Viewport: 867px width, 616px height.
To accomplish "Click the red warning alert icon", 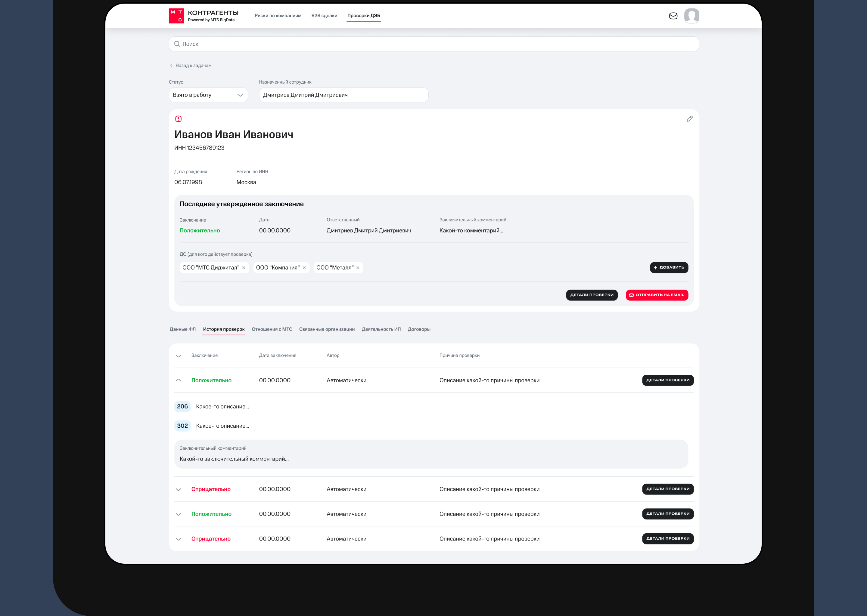I will click(x=179, y=119).
